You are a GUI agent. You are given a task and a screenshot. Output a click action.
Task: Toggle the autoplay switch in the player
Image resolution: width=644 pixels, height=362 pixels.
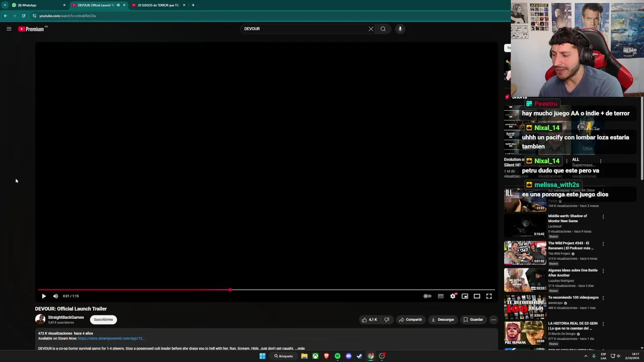click(x=427, y=296)
